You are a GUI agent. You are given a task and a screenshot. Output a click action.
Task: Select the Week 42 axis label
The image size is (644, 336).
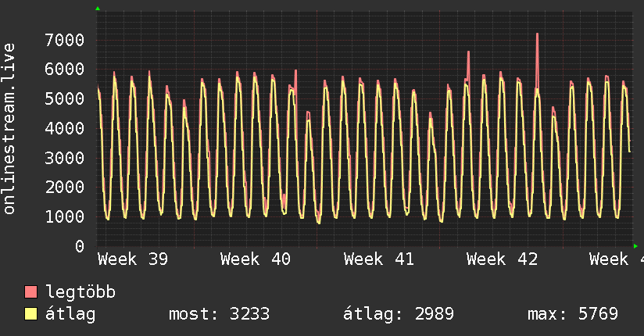[502, 259]
